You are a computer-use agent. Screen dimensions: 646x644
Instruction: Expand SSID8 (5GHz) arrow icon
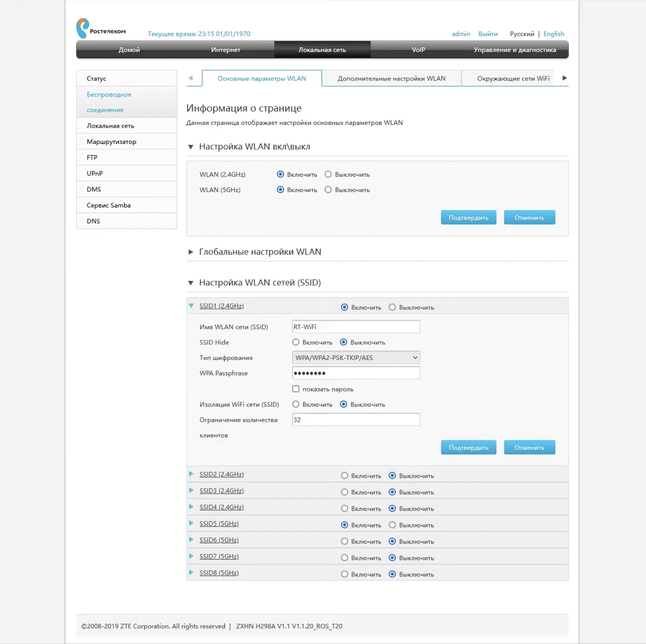191,572
